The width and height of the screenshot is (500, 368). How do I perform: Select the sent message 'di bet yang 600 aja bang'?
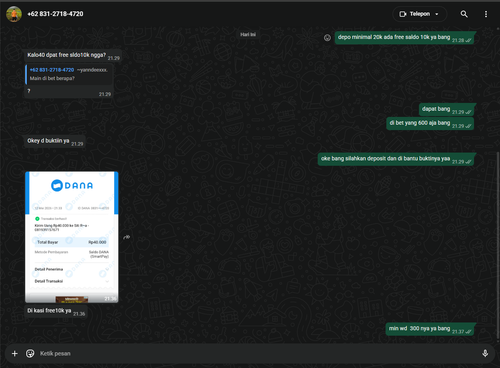click(x=430, y=123)
